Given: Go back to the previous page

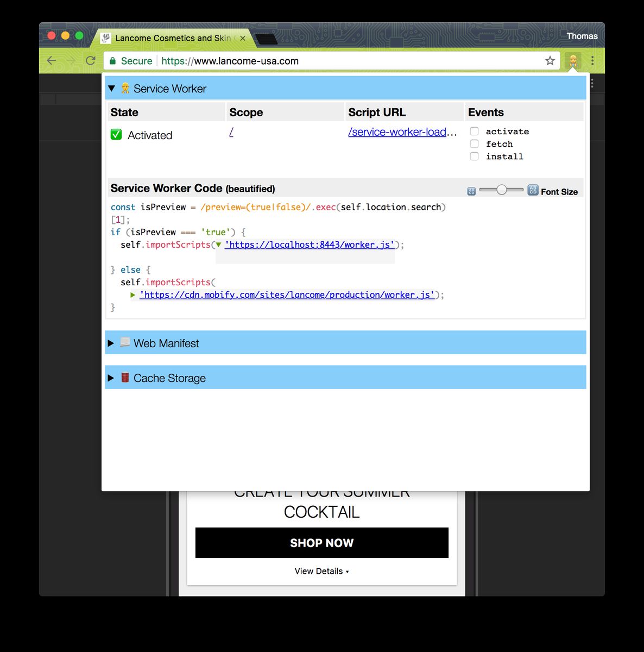Looking at the screenshot, I should coord(52,61).
